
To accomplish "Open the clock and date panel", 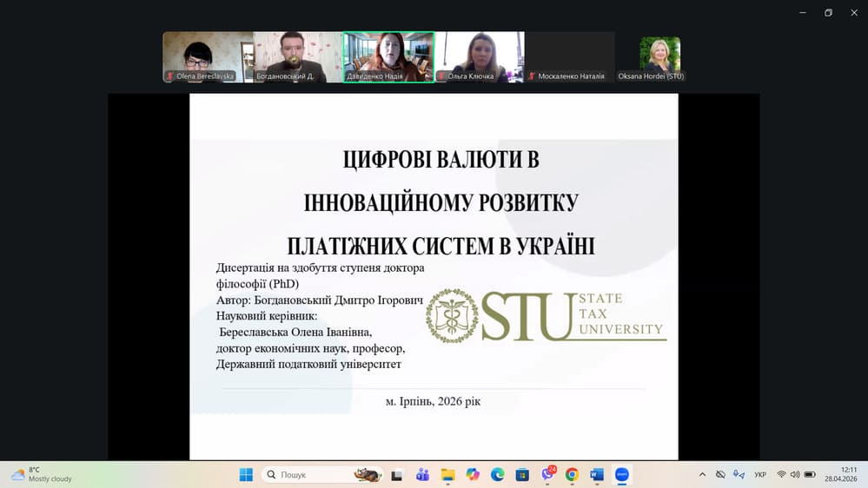I will (x=841, y=475).
